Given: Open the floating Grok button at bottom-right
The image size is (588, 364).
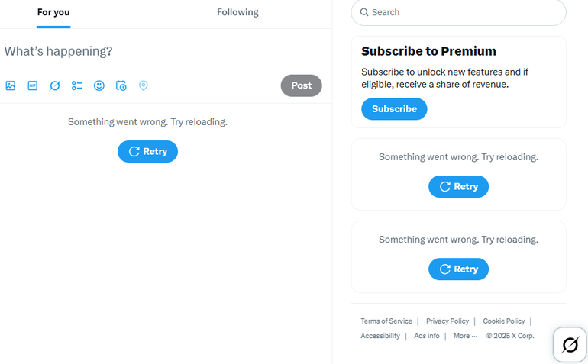Looking at the screenshot, I should (570, 345).
